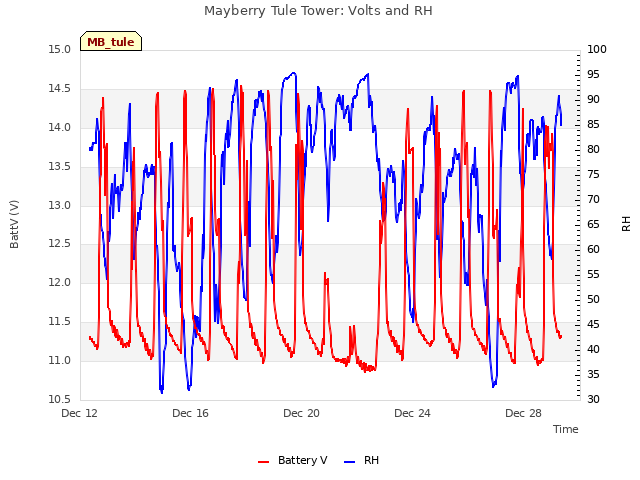
Task: Click the MB_tule label tag
Action: (x=111, y=41)
